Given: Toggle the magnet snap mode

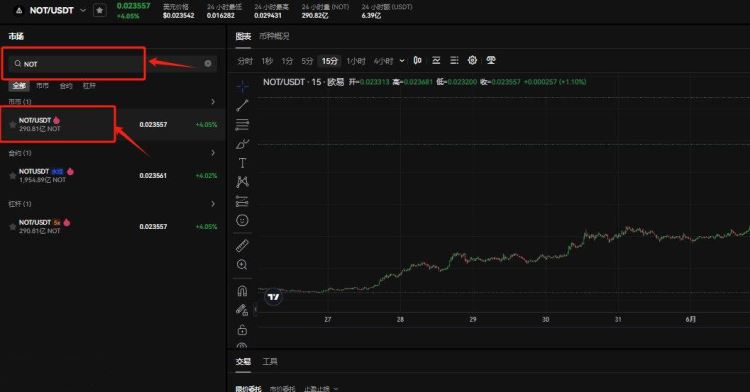Looking at the screenshot, I should click(242, 291).
